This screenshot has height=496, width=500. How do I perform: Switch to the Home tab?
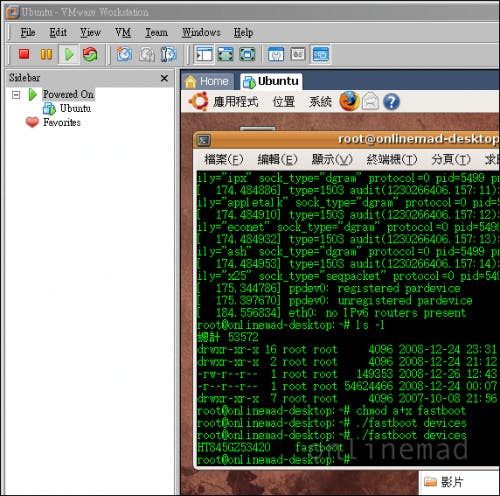click(207, 81)
